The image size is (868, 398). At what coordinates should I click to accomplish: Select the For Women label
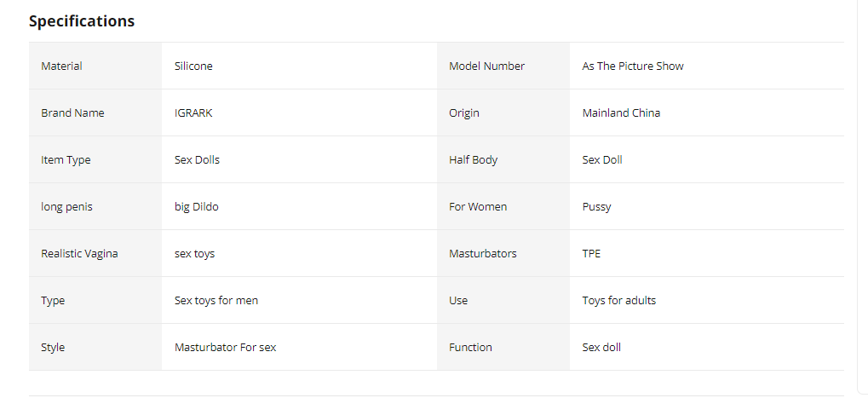478,207
